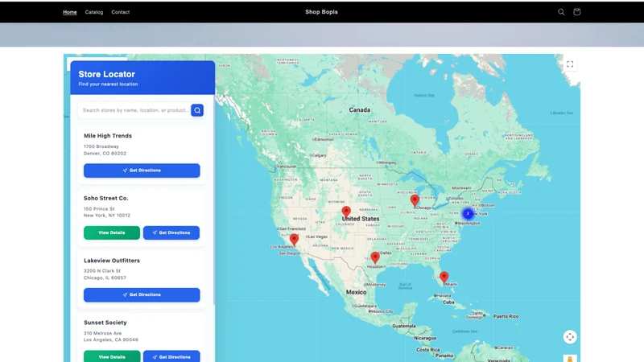The height and width of the screenshot is (362, 644).
Task: Open the site search icon
Action: pyautogui.click(x=561, y=12)
